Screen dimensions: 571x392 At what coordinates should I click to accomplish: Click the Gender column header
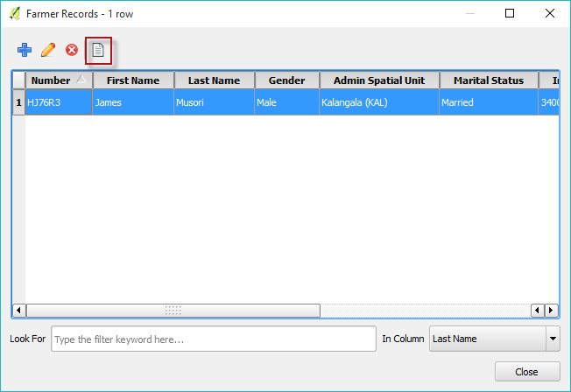pyautogui.click(x=286, y=80)
